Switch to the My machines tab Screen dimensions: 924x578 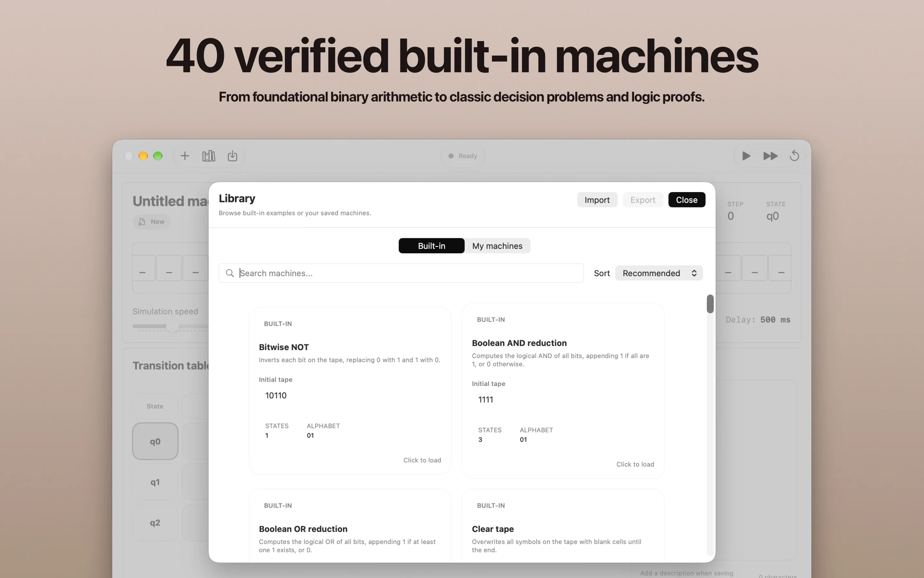pos(497,246)
